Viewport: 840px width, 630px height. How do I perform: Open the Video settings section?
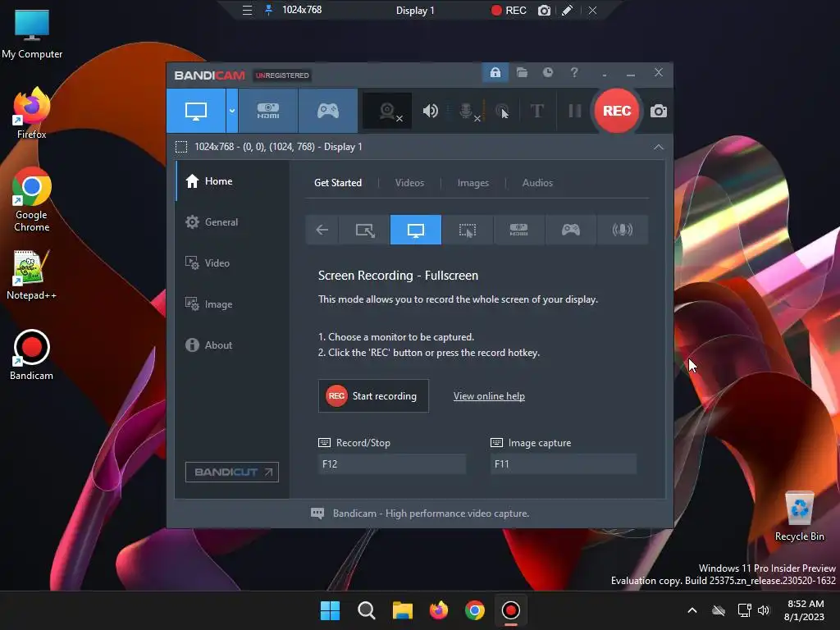[x=232, y=263]
